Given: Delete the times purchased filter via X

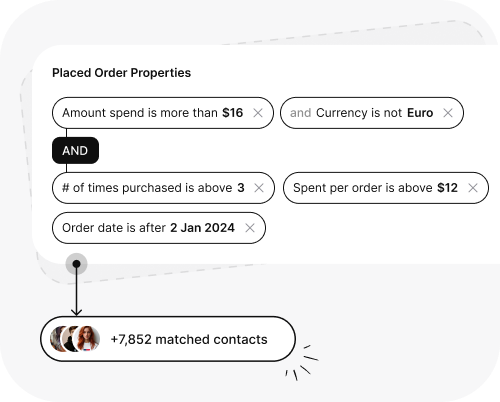Looking at the screenshot, I should (x=259, y=188).
